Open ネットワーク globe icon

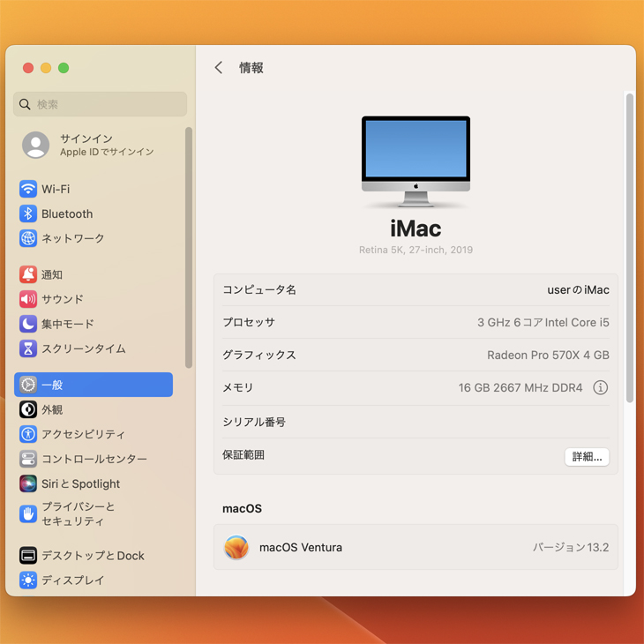tap(28, 238)
